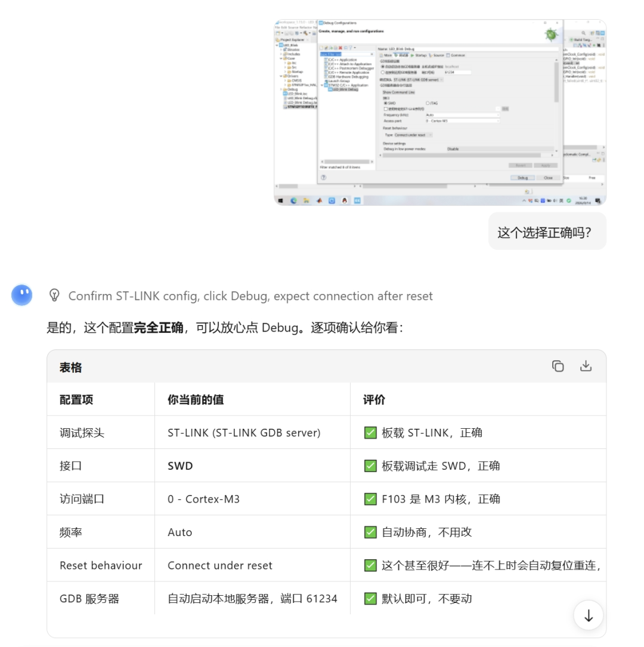Expand the thought summary 'Confirm ST-LINK config'
This screenshot has height=647, width=644.
(250, 296)
